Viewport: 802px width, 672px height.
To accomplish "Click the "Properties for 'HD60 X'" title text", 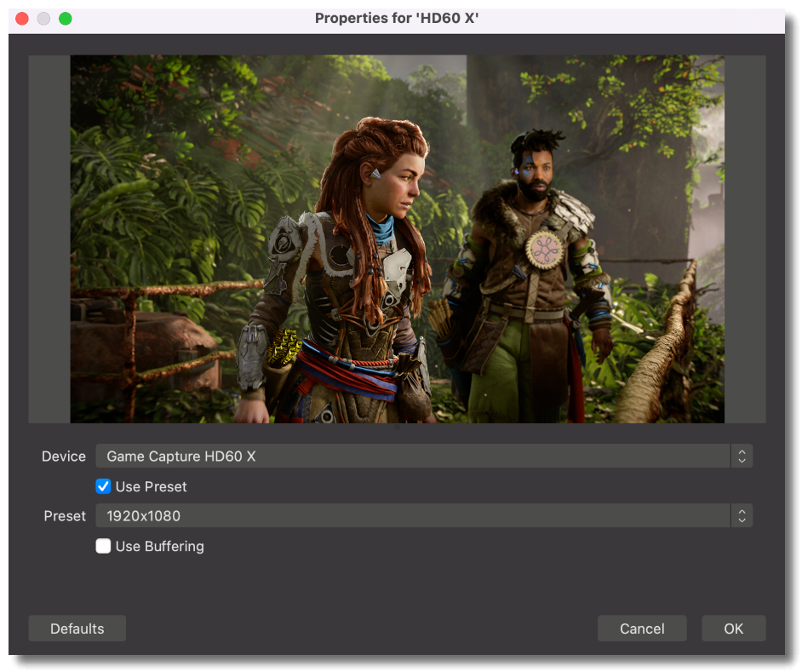I will [397, 19].
